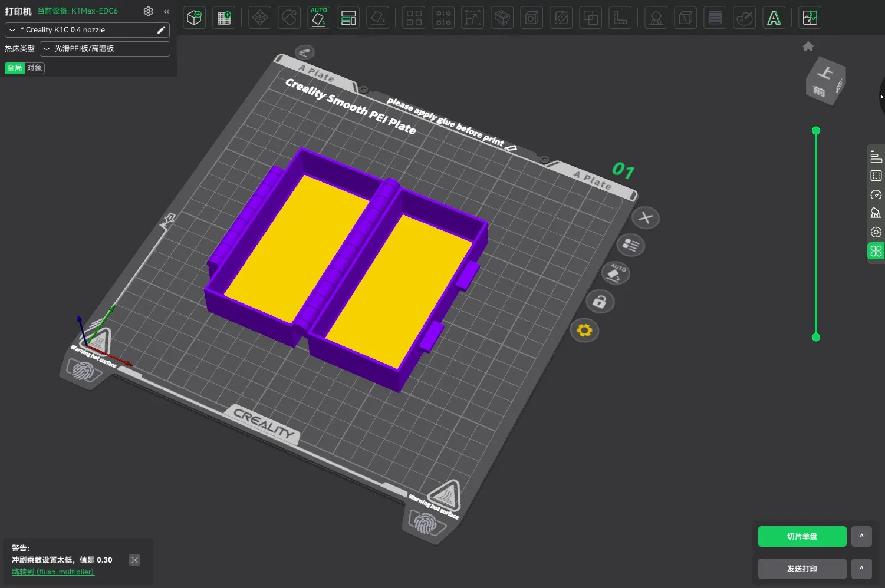Select the Color painting palette tool

(x=745, y=18)
